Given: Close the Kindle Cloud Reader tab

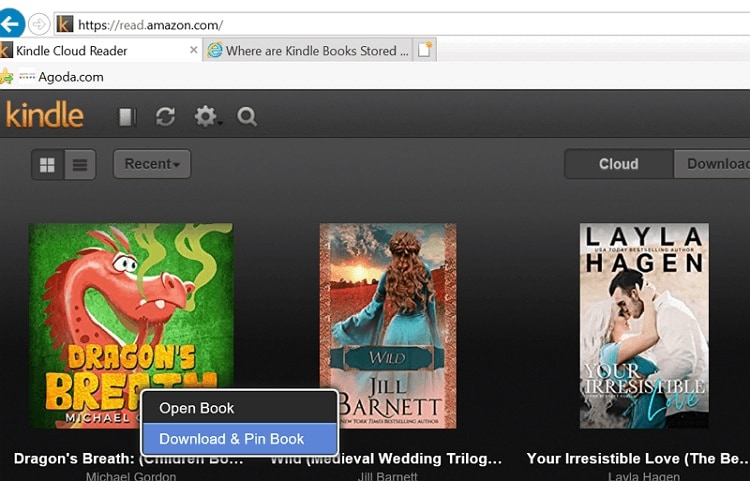Looking at the screenshot, I should (x=194, y=50).
